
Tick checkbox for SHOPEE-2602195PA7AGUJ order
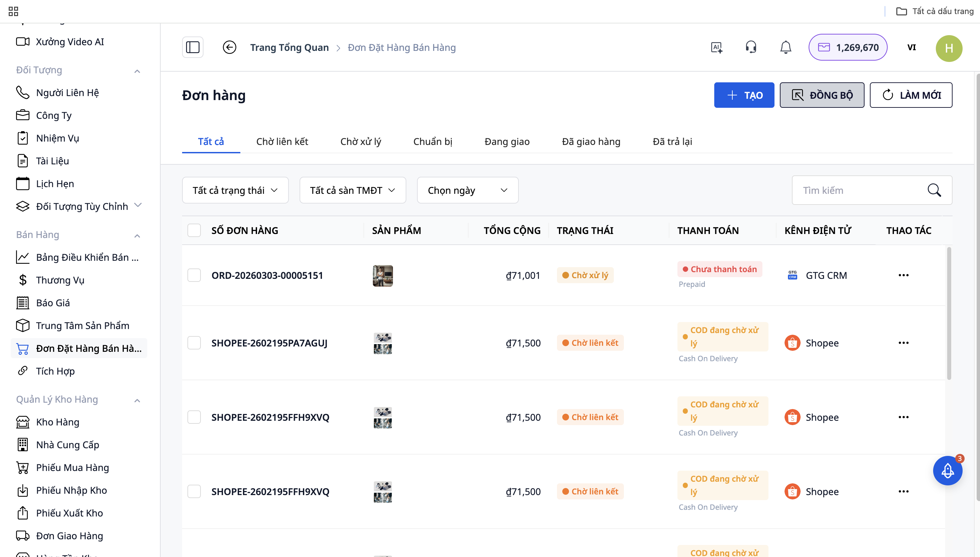tap(194, 343)
